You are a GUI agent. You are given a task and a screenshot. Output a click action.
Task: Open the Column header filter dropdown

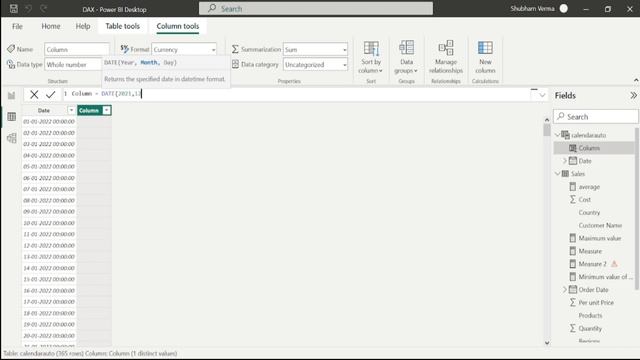pos(107,110)
